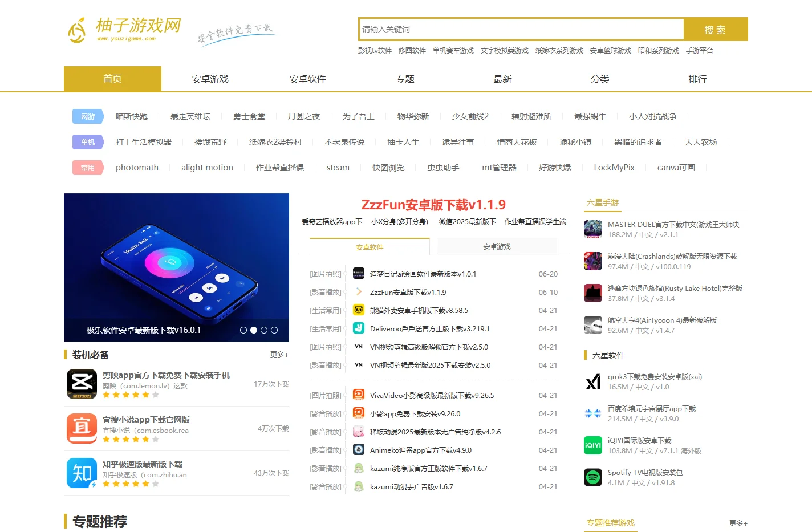The height and width of the screenshot is (532, 812).
Task: Open the 航空大亨4 AirTycoon icon
Action: (x=593, y=325)
